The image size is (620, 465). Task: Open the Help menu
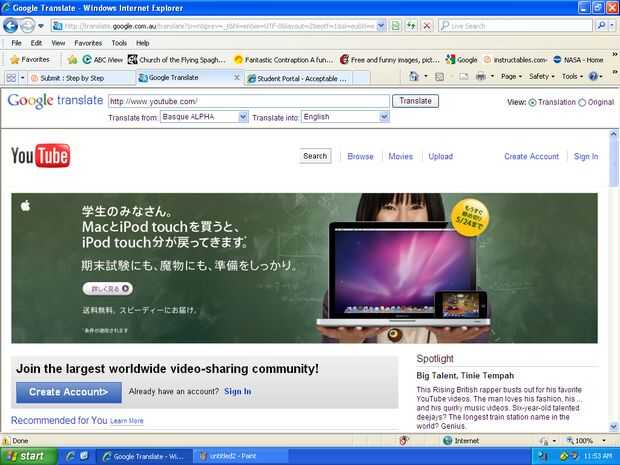(142, 43)
